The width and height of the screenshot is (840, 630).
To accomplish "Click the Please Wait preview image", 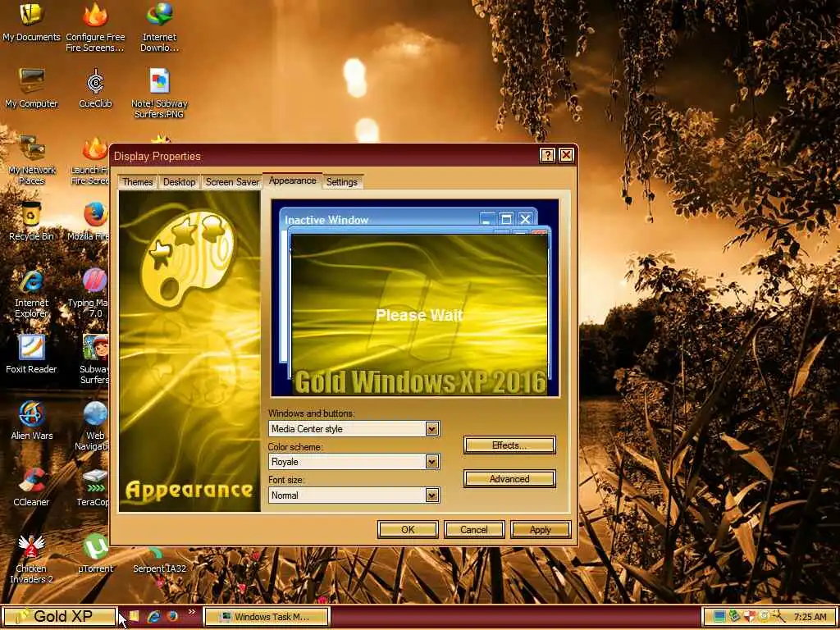I will pyautogui.click(x=419, y=315).
